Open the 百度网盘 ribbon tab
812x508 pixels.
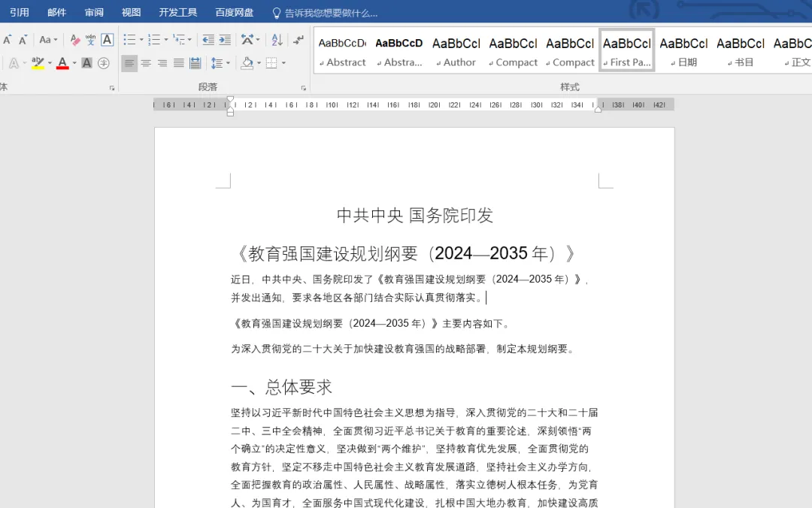tap(235, 13)
